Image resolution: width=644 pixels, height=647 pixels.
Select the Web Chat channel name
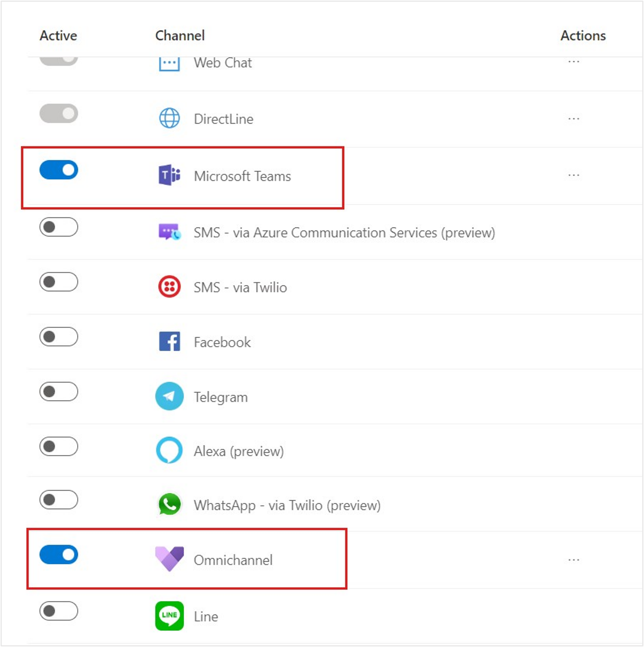223,63
